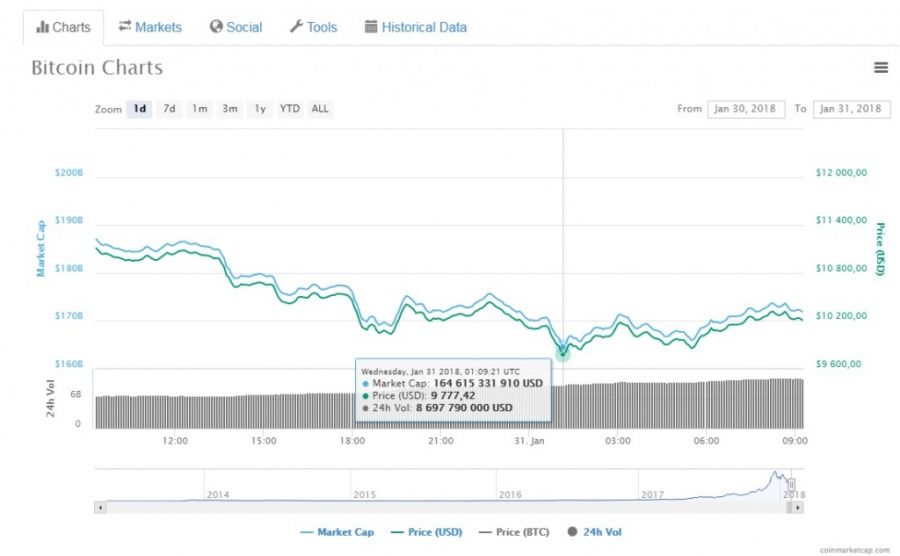Click the wrench icon beside Tools

click(296, 26)
